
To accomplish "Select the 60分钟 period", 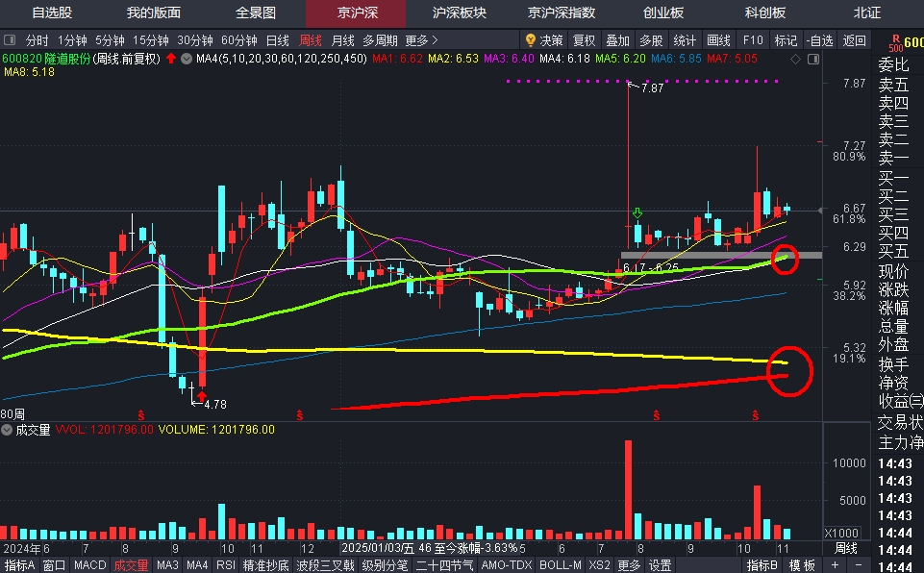I will coord(239,40).
